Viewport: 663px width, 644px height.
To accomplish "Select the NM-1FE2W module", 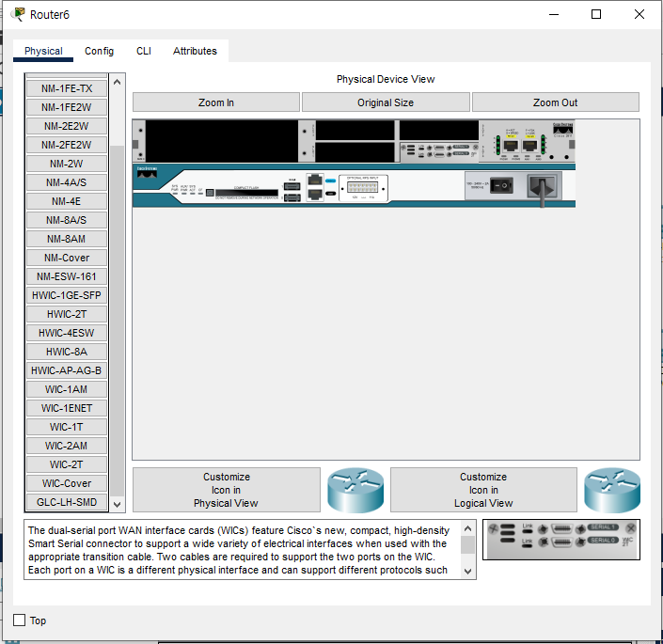I will coord(67,107).
